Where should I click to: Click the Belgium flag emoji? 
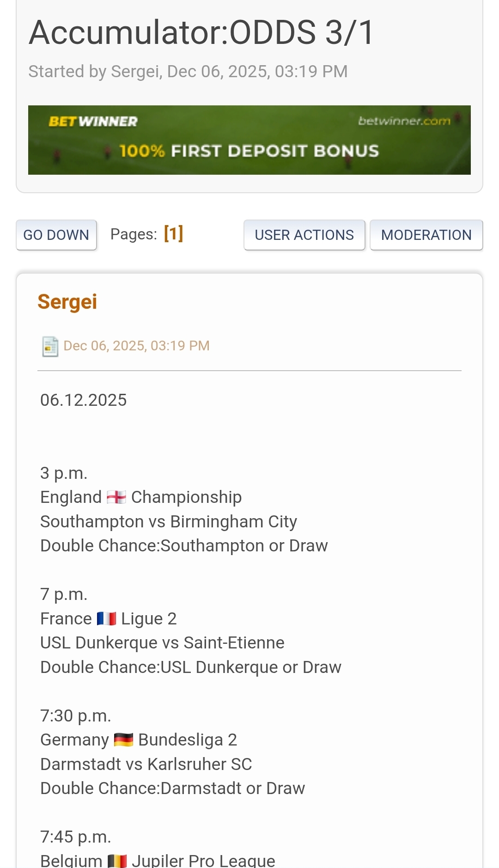117,861
